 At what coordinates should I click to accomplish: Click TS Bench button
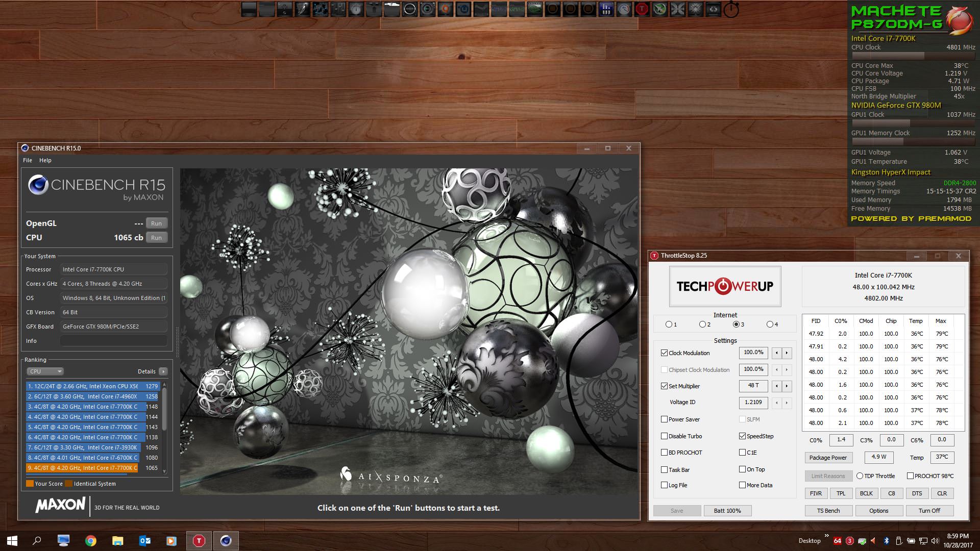[828, 511]
